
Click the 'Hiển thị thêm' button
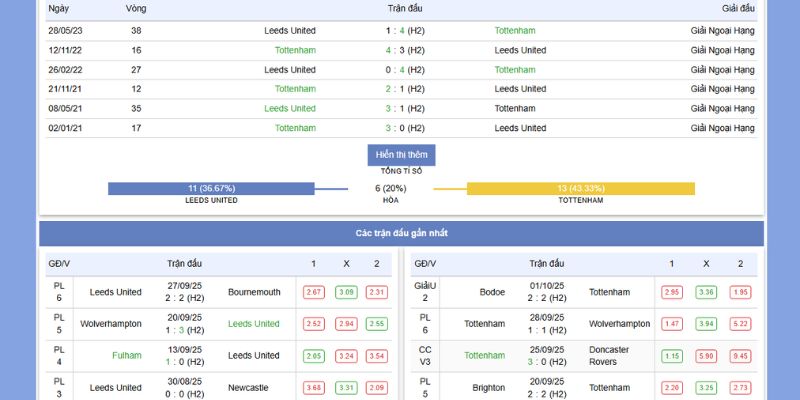(401, 155)
